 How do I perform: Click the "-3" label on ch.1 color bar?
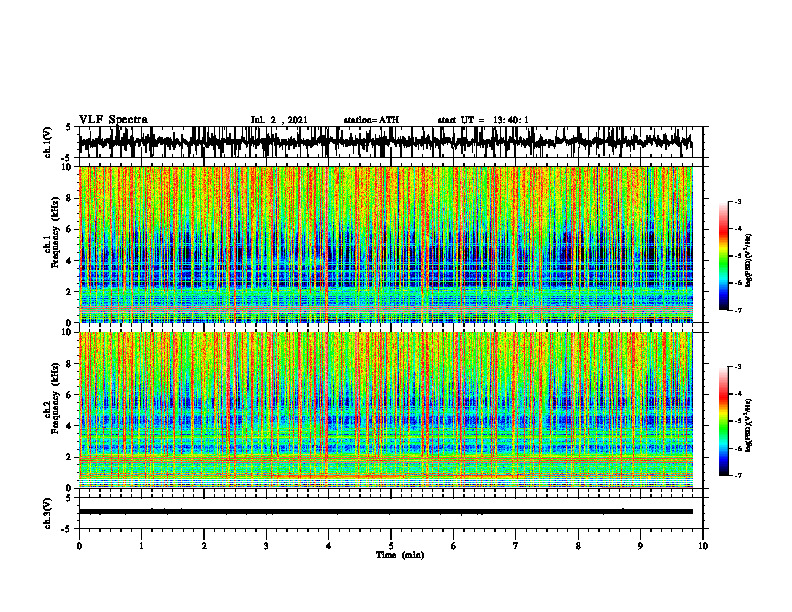coord(738,201)
